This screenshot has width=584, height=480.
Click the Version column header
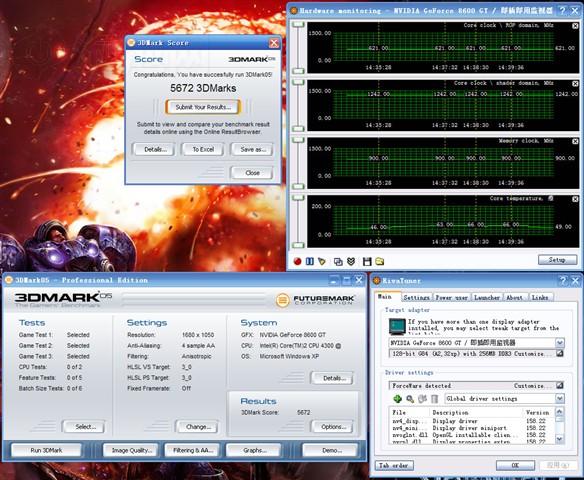539,412
